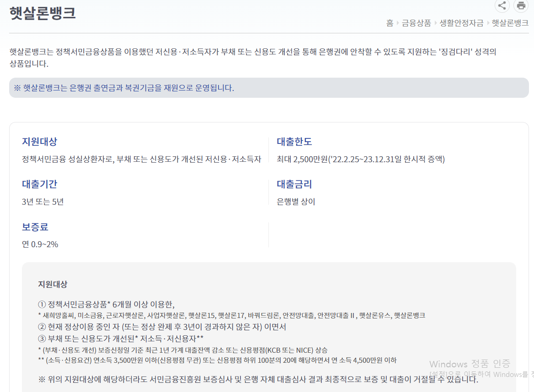Open 금융상품 breadcrumb link
This screenshot has width=534, height=392.
[x=416, y=23]
